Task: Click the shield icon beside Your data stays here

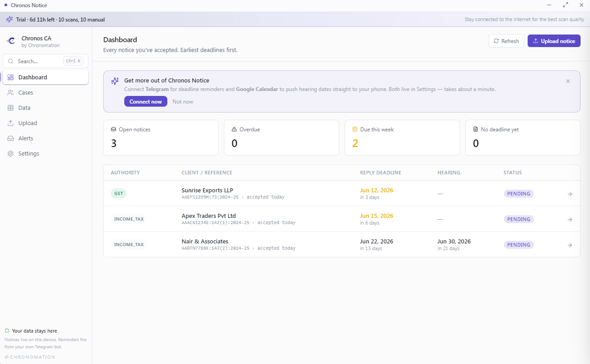Action: (7, 331)
